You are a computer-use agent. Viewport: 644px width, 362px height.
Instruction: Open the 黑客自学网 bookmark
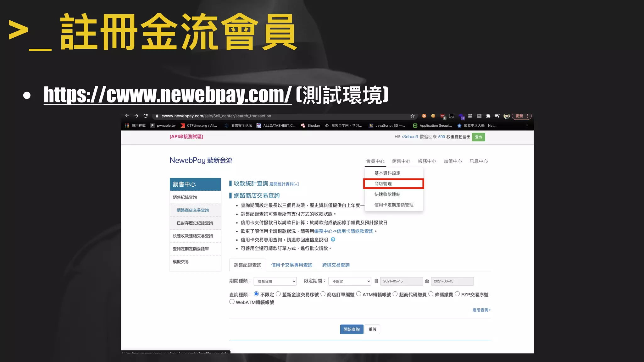coord(343,125)
